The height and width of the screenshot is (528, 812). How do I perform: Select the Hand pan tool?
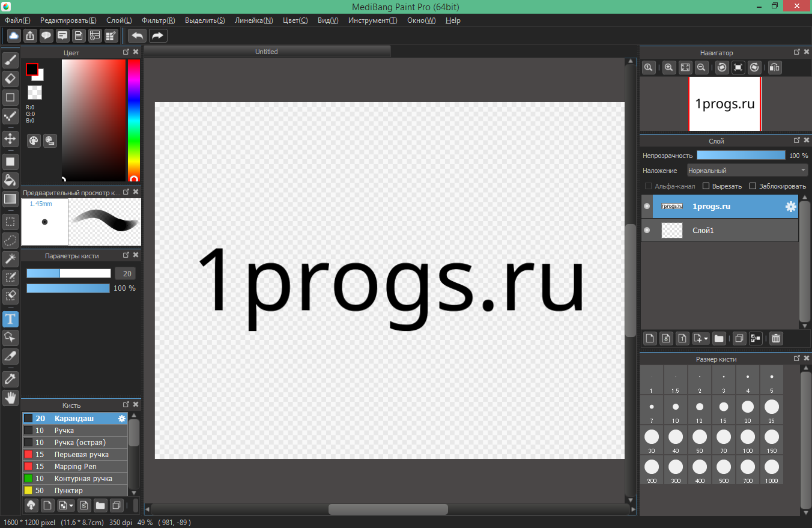click(10, 398)
